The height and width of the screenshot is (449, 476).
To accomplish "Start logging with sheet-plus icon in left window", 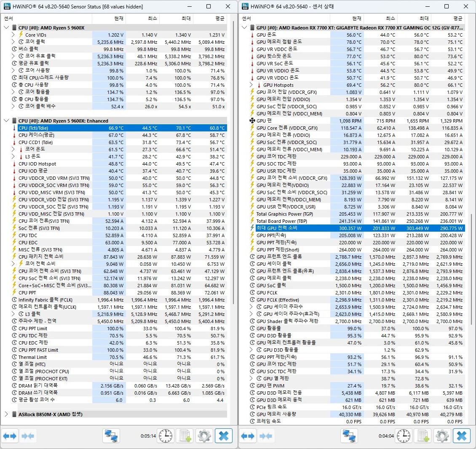I will point(185,436).
